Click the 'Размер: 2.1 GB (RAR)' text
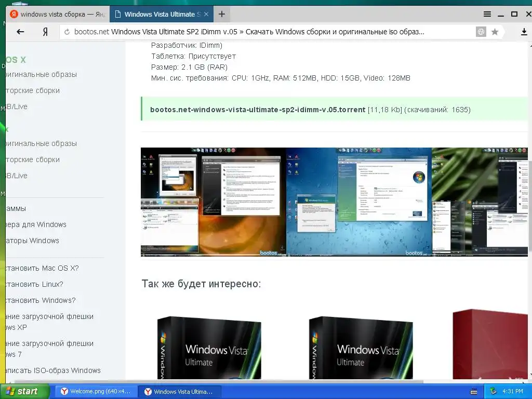 point(189,67)
